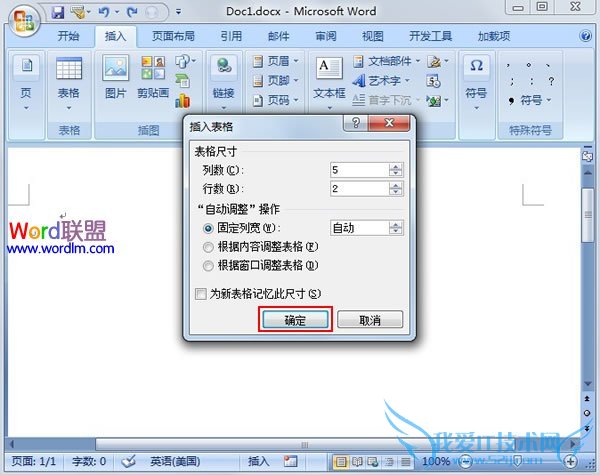Open the Mailings (邮件) tab
The height and width of the screenshot is (475, 600).
pyautogui.click(x=279, y=36)
